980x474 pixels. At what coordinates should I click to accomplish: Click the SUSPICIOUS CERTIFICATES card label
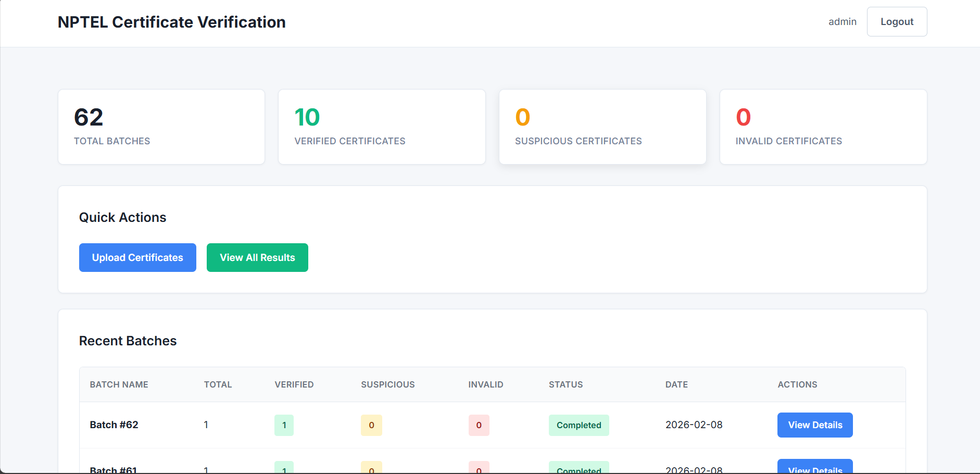click(x=579, y=141)
